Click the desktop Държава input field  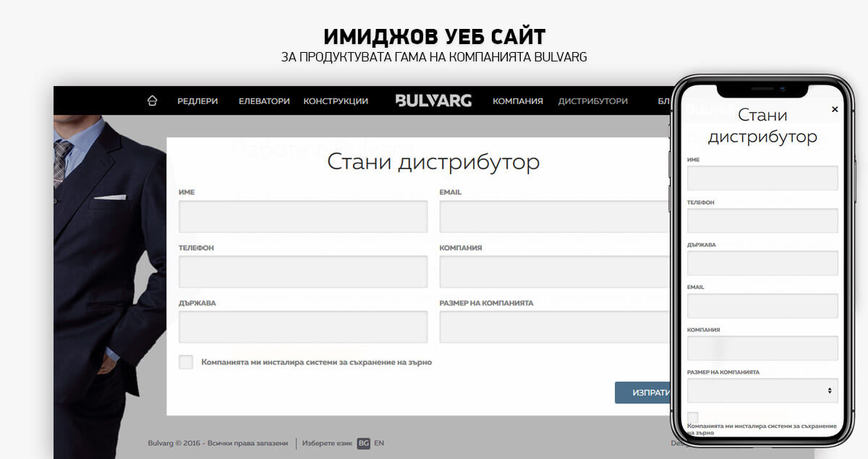pyautogui.click(x=302, y=327)
